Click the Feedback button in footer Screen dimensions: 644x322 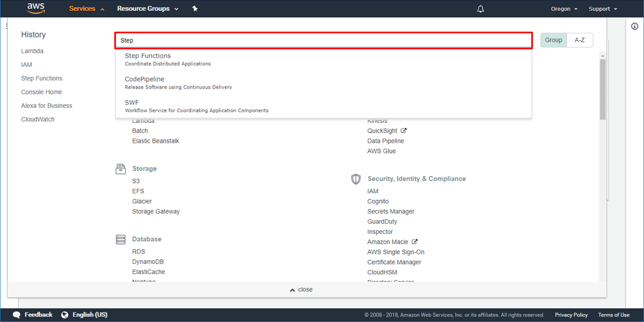[33, 315]
